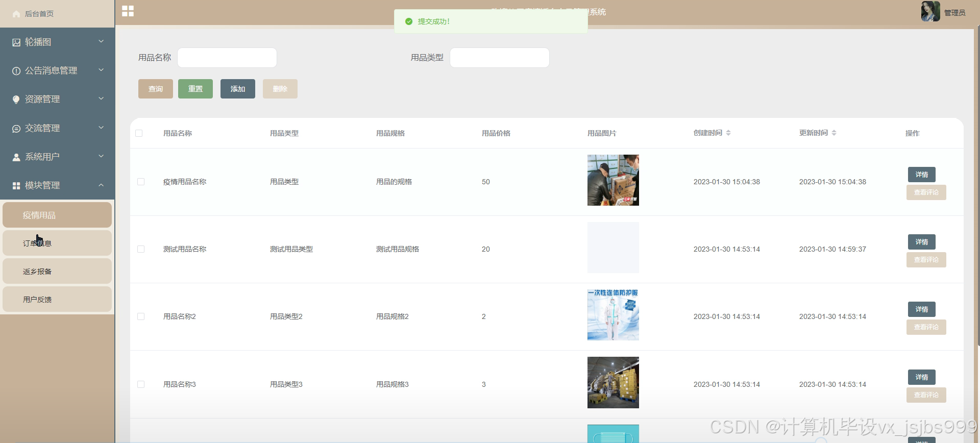Open 详情 for 用品名称3 row
This screenshot has height=443, width=980.
point(922,377)
